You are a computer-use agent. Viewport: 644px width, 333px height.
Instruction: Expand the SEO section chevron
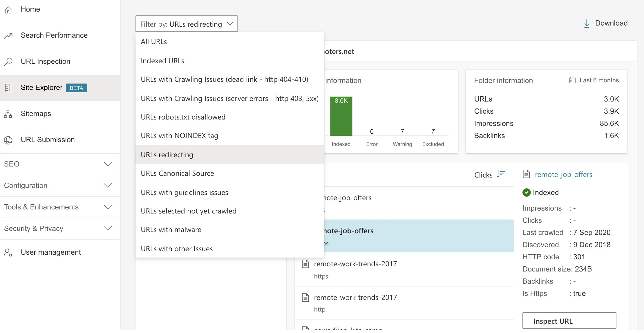108,164
